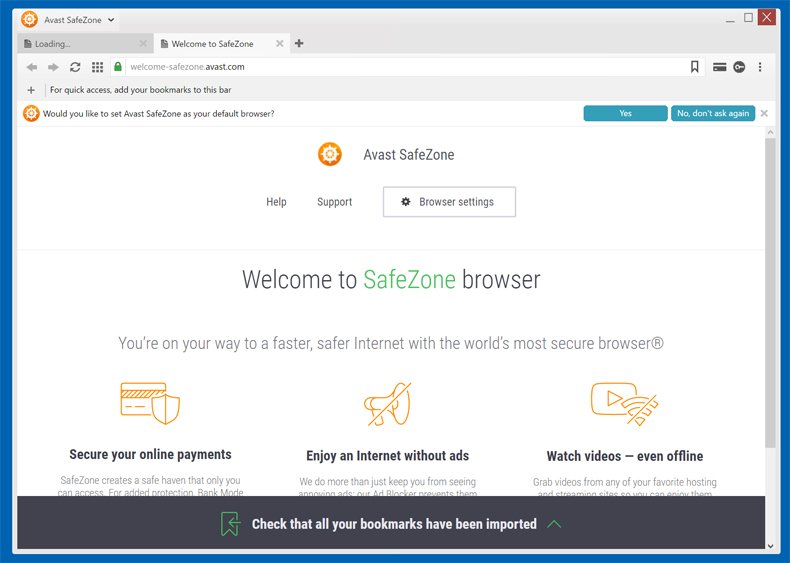790x563 pixels.
Task: View the green padlock site security info
Action: point(118,67)
